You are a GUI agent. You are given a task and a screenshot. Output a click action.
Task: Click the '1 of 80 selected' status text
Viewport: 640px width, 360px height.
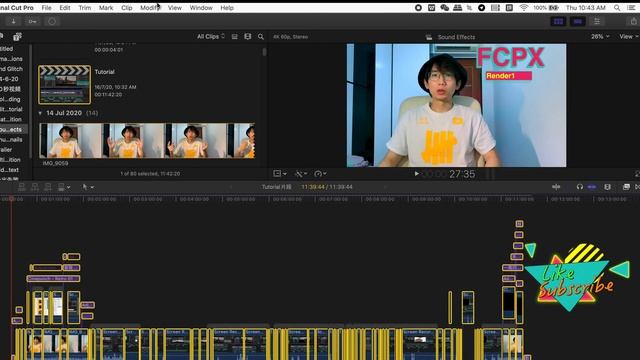coord(150,174)
